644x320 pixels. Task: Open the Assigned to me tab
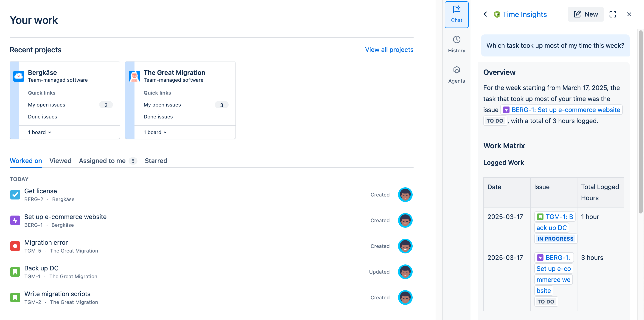[x=102, y=161]
